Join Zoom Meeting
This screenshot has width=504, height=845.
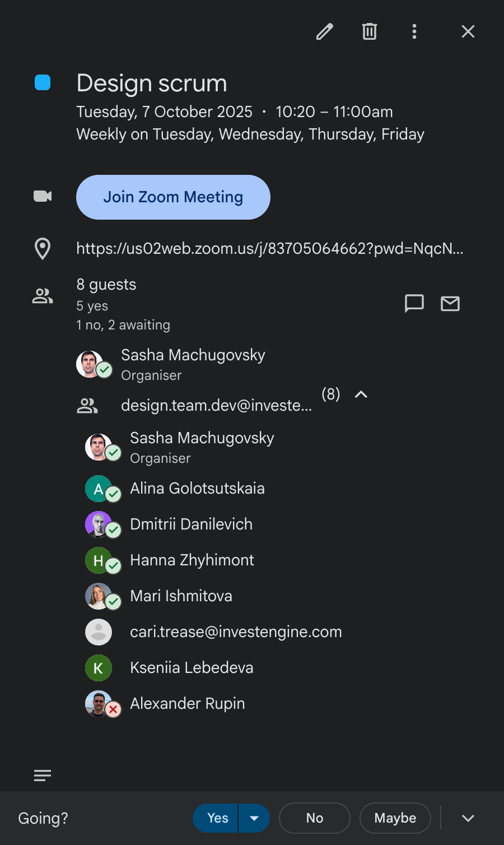[173, 197]
